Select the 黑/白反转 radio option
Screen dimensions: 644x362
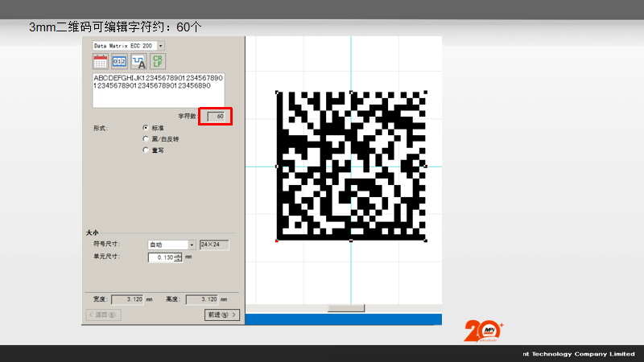[x=145, y=139]
